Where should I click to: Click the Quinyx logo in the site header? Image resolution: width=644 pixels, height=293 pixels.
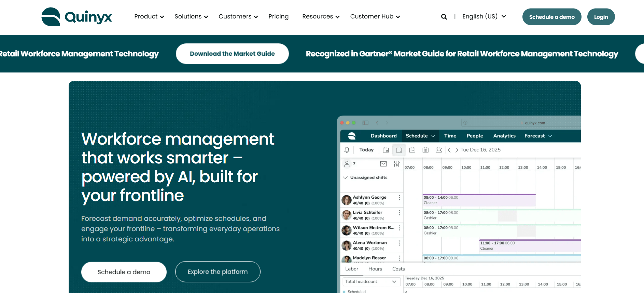76,17
